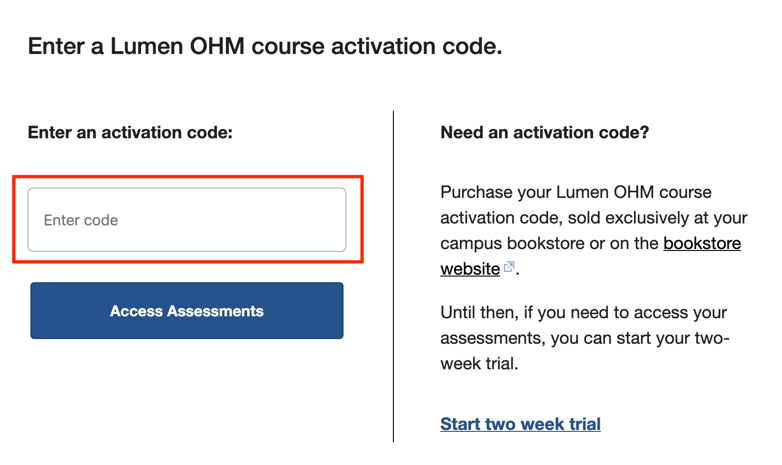782x465 pixels.
Task: Click the word "bookstore" in the underlined link
Action: click(701, 243)
